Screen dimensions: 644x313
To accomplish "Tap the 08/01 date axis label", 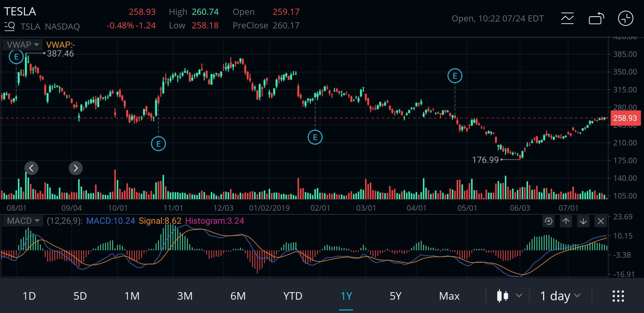I will pos(17,208).
